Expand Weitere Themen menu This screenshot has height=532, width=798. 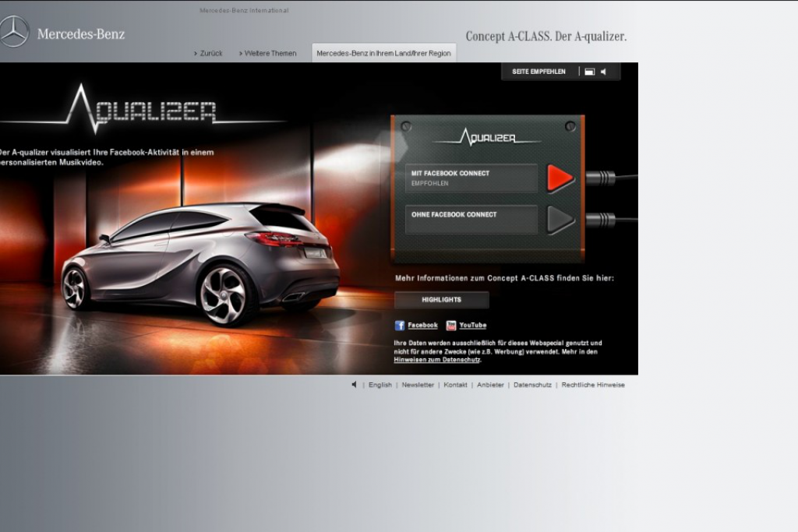click(x=268, y=53)
